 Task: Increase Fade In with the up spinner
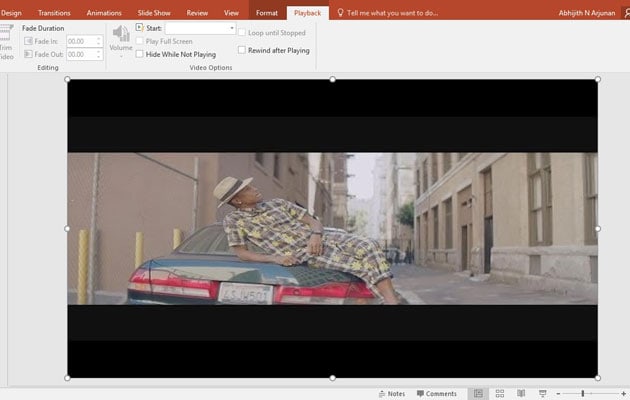click(99, 39)
